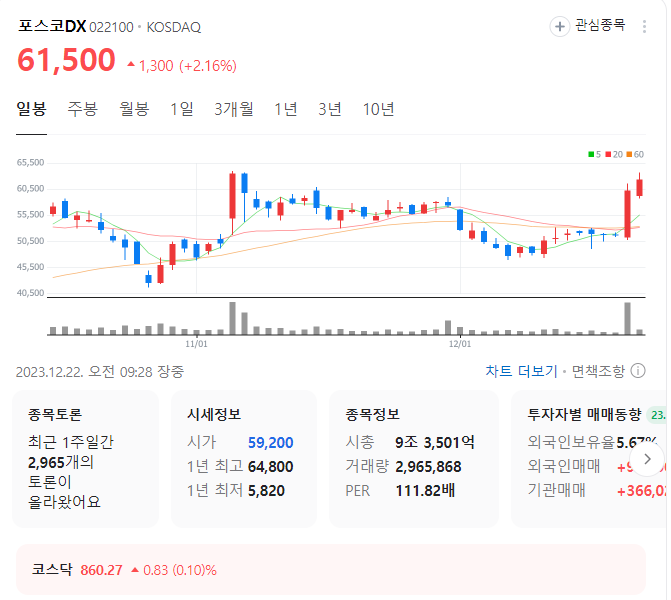
Task: Click the 기관매매 value +366
Action: (x=641, y=490)
